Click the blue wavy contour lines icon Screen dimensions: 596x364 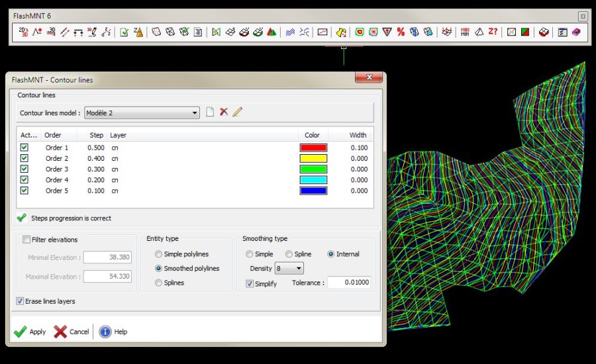click(x=290, y=32)
